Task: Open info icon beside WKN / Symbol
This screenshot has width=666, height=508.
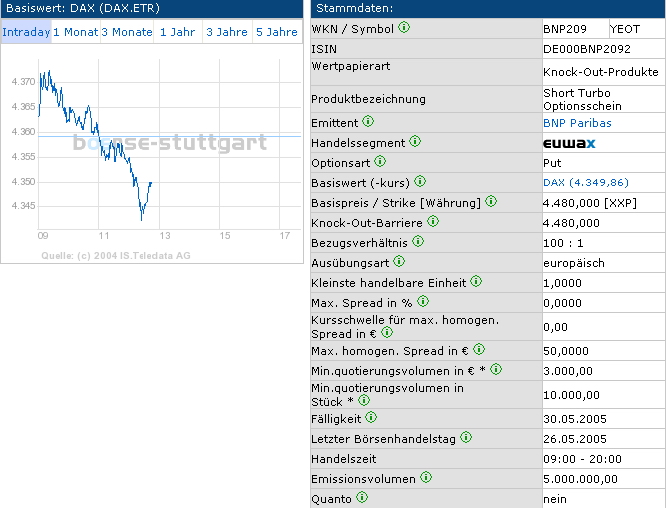Action: [404, 28]
